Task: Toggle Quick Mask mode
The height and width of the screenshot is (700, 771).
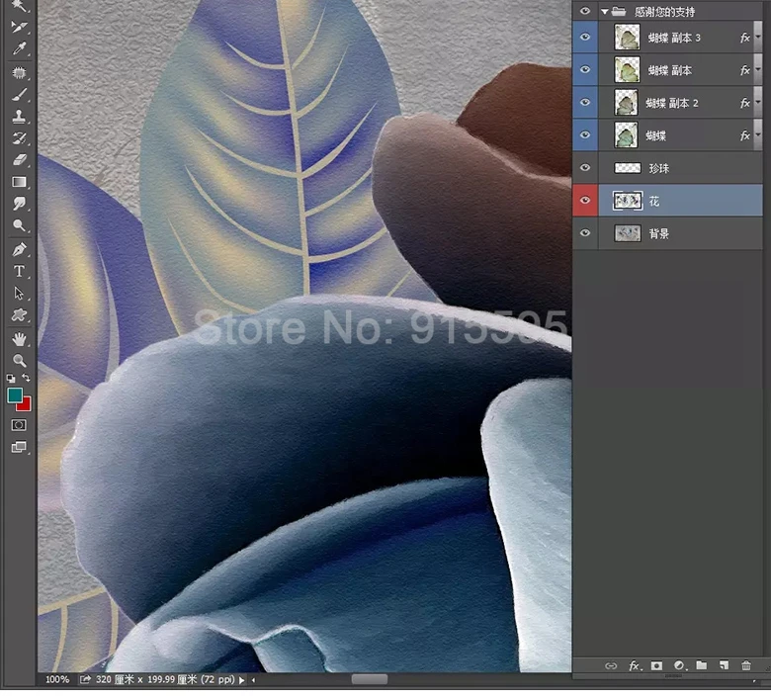Action: 19,425
